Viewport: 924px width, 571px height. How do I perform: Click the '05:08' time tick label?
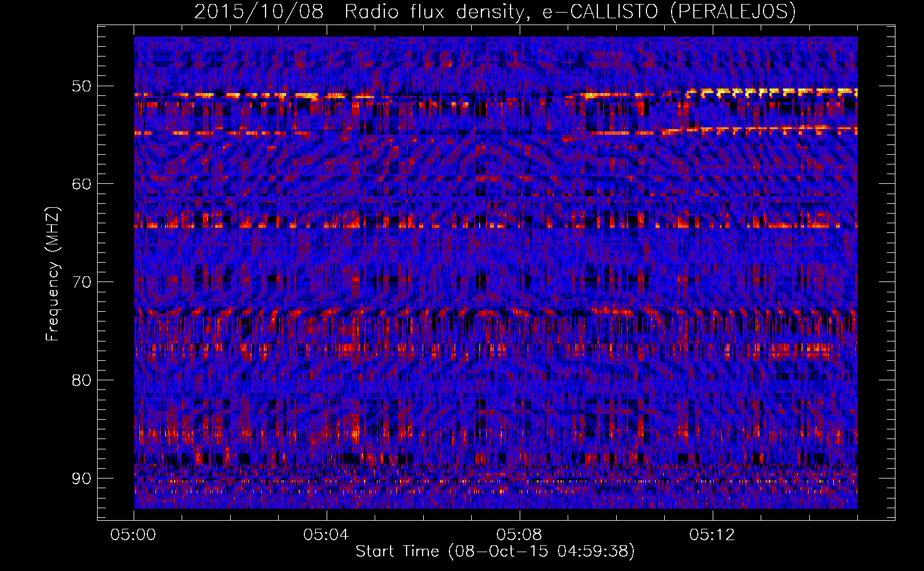pyautogui.click(x=519, y=535)
